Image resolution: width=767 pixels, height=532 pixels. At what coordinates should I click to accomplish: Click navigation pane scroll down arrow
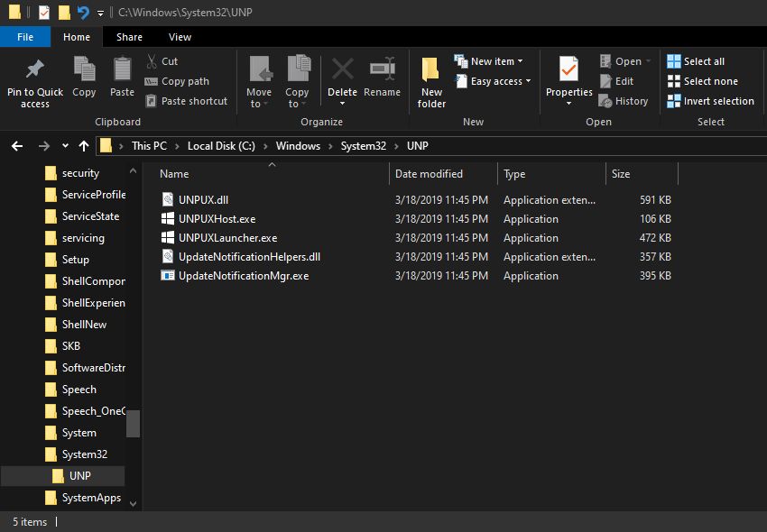[133, 503]
